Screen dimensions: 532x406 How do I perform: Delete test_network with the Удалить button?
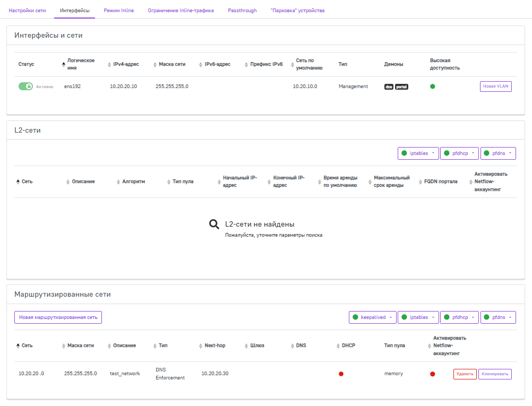[x=465, y=374]
